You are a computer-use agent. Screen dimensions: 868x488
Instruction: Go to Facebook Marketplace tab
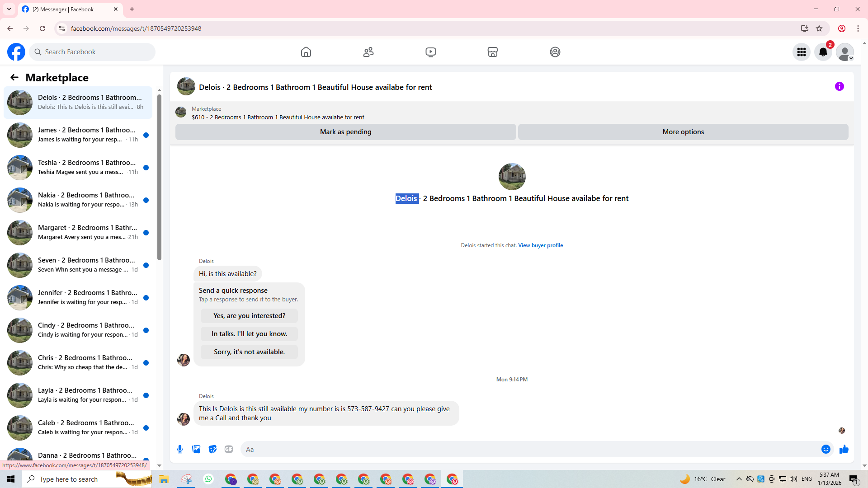492,52
